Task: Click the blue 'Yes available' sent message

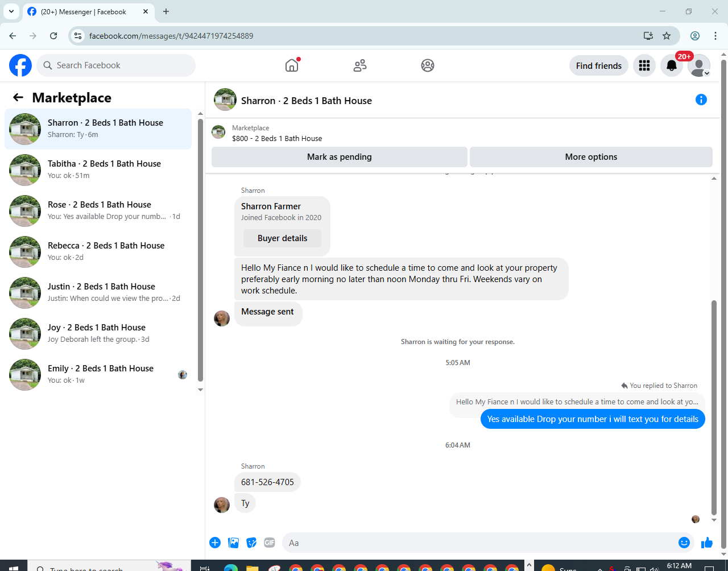Action: pyautogui.click(x=593, y=419)
